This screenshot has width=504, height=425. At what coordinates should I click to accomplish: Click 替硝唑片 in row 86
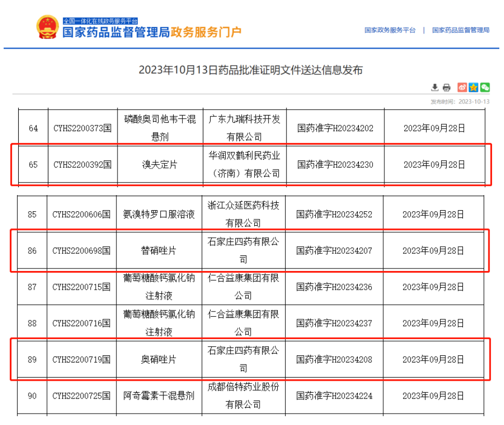click(159, 251)
